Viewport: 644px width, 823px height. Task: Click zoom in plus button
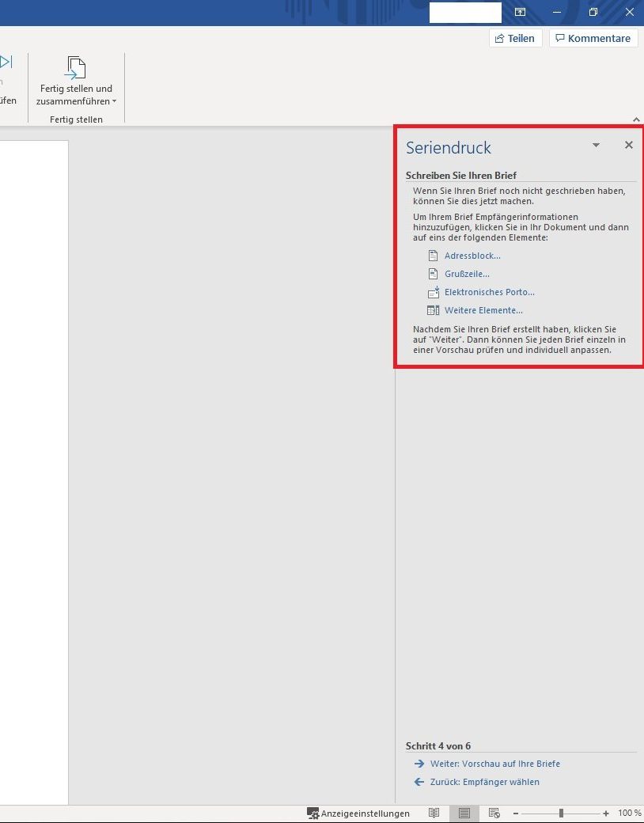coord(606,814)
